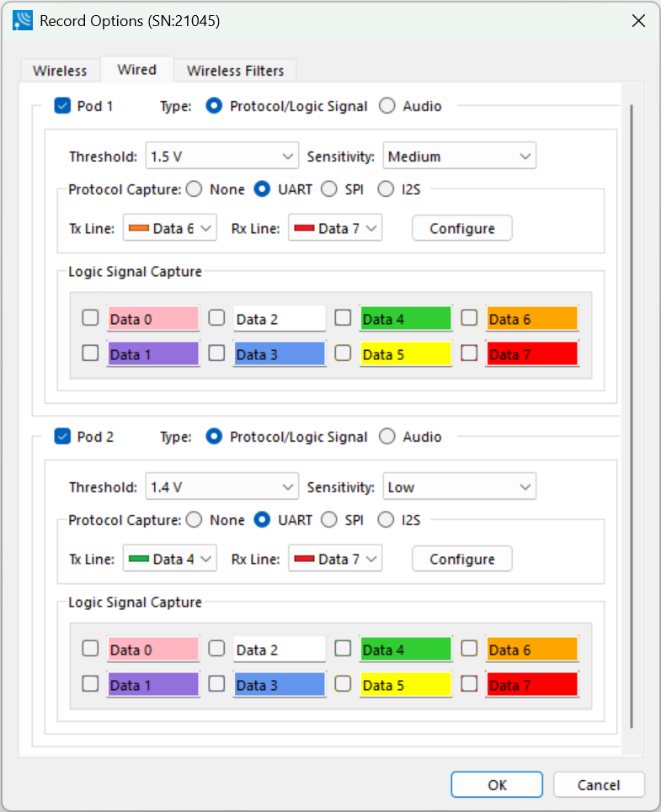Image resolution: width=661 pixels, height=812 pixels.
Task: Open Pod 2 Sensitivity dropdown showing Low
Action: point(460,486)
